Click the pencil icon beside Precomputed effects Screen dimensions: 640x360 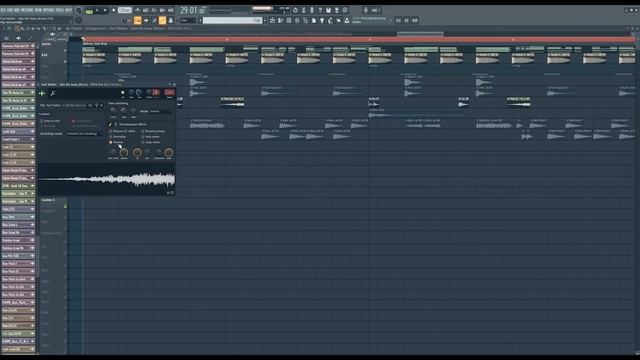tap(110, 124)
